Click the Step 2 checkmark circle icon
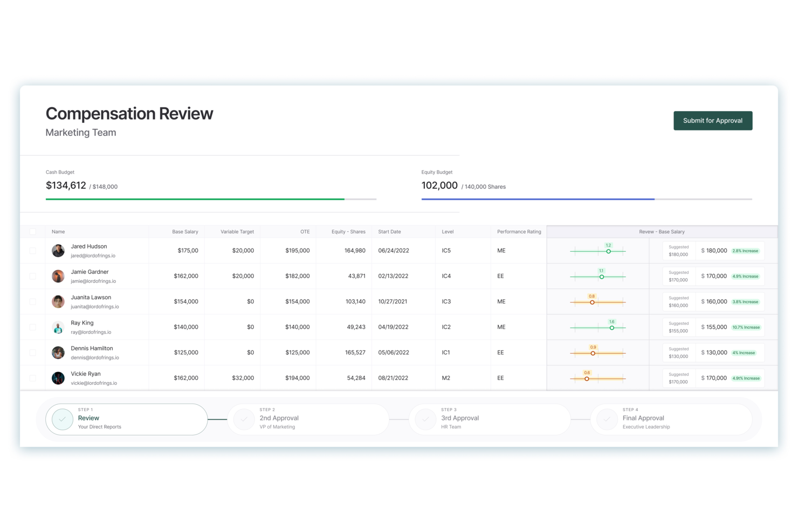 244,419
